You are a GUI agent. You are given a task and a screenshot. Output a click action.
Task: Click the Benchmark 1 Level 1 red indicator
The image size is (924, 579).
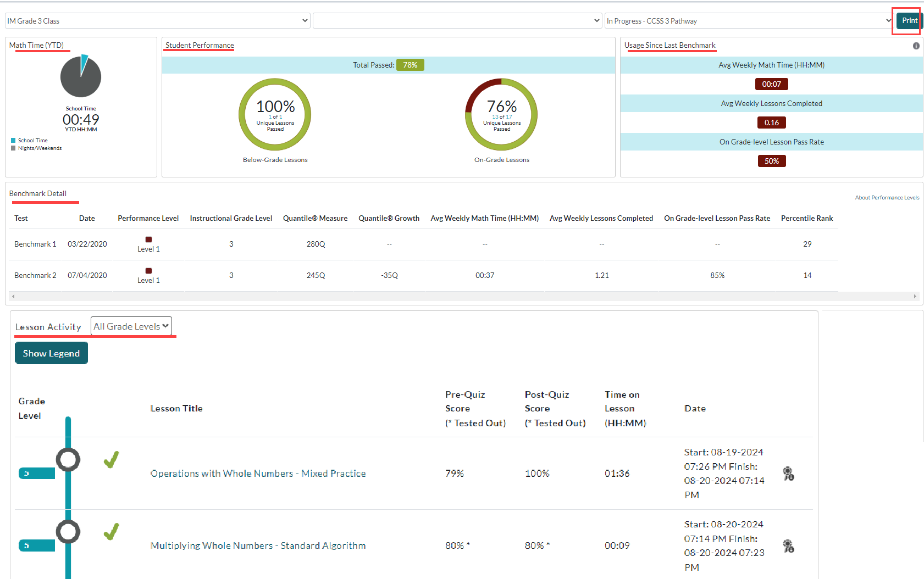click(x=148, y=240)
